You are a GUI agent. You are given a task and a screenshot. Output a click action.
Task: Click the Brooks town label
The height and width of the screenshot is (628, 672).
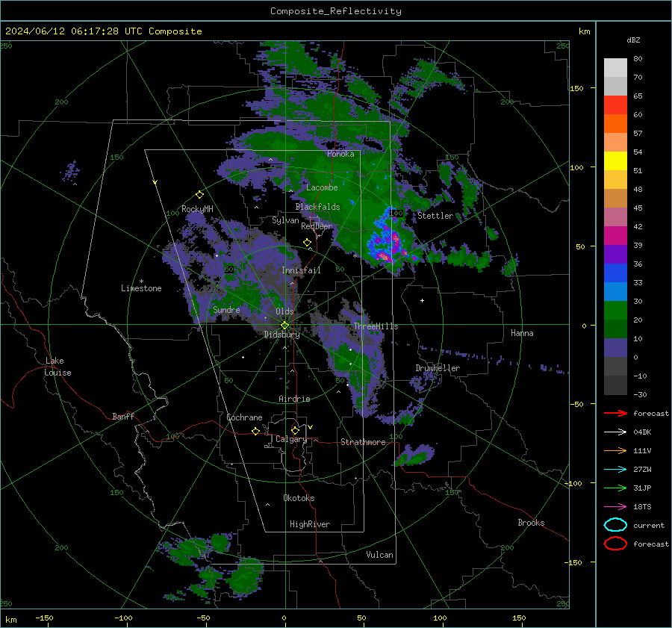click(x=531, y=523)
